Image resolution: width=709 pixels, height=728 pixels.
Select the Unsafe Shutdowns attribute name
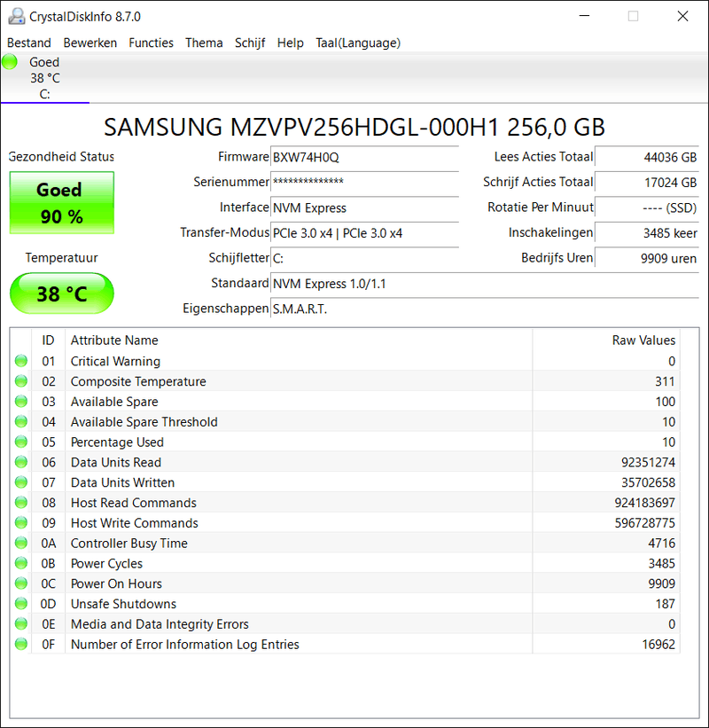point(123,604)
